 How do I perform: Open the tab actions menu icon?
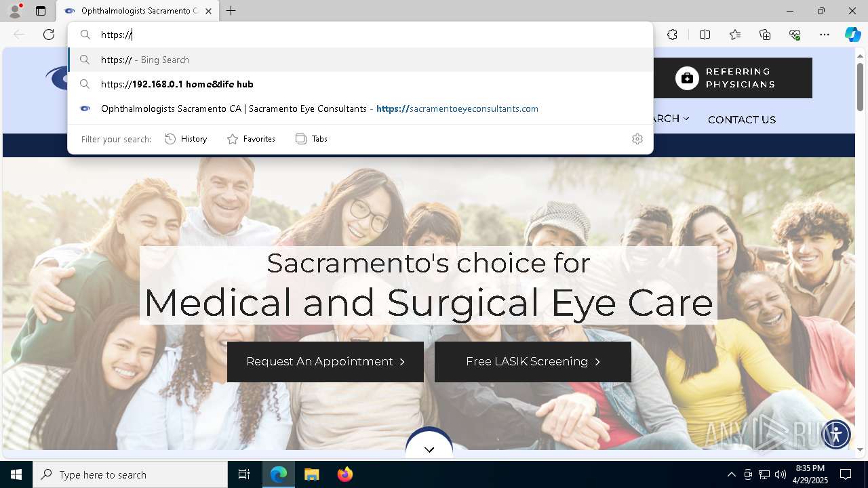point(41,11)
